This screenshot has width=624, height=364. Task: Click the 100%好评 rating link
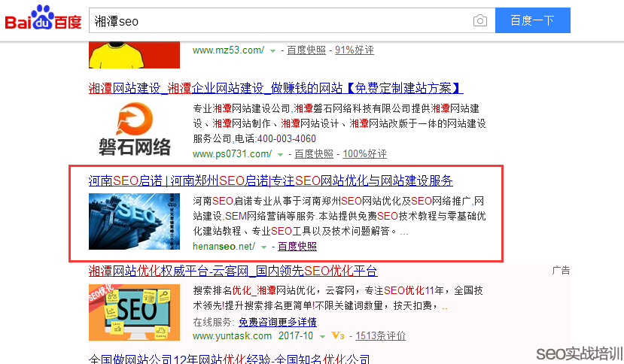364,154
